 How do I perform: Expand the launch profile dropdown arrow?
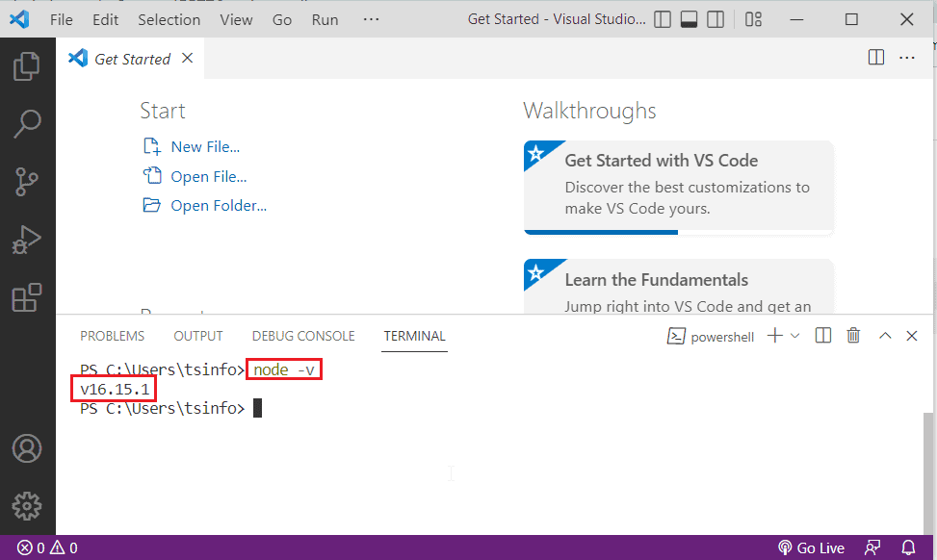(794, 336)
